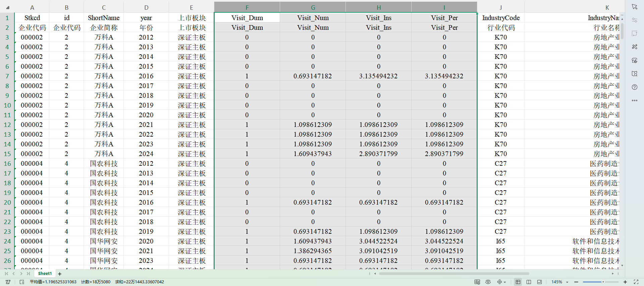The height and width of the screenshot is (286, 644).
Task: Toggle eye protection mode icon
Action: [488, 282]
